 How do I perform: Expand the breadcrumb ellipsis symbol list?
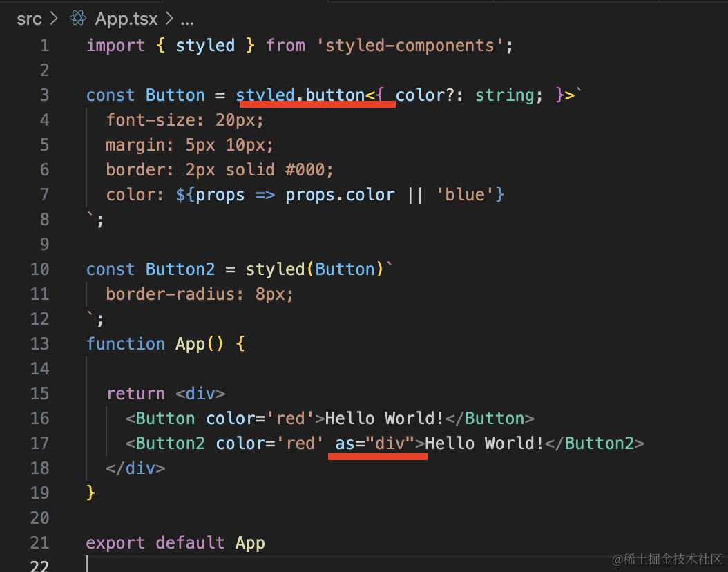click(187, 21)
